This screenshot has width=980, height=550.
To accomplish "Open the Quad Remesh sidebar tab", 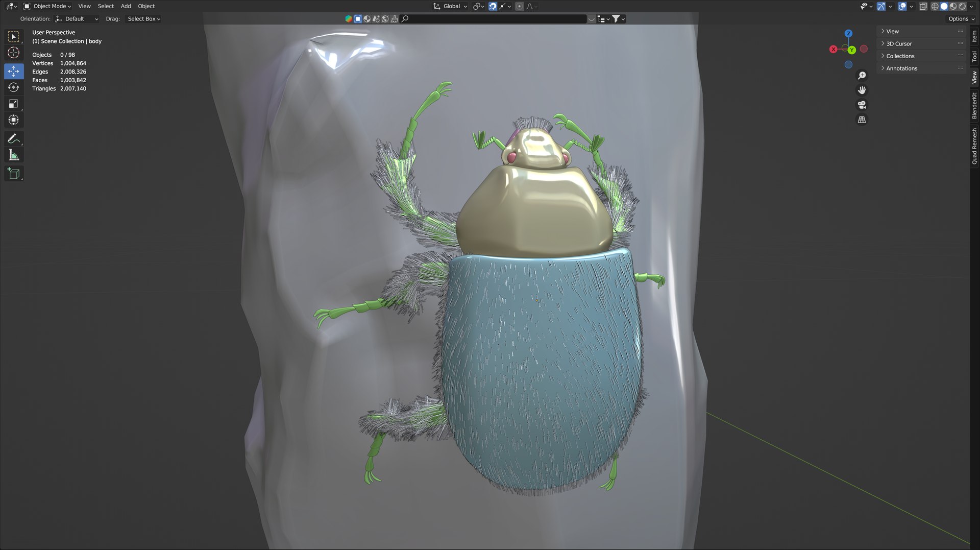I will 974,147.
